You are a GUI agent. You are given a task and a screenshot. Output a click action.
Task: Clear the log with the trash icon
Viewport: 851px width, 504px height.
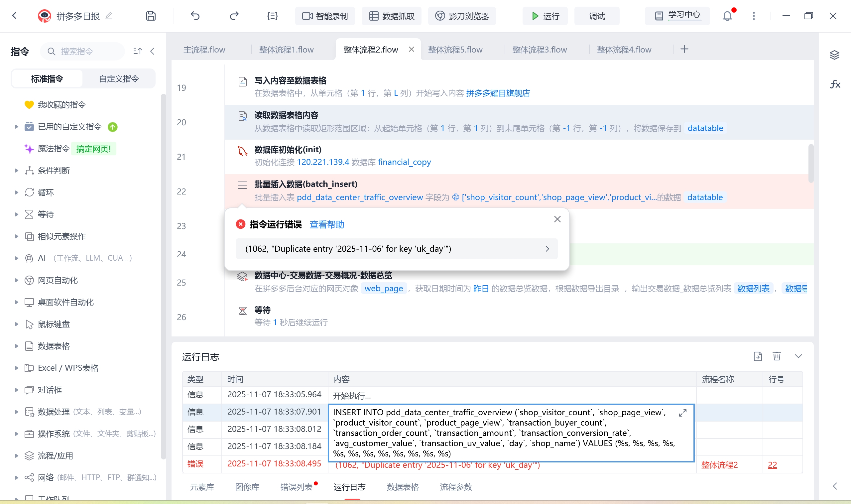click(x=777, y=356)
